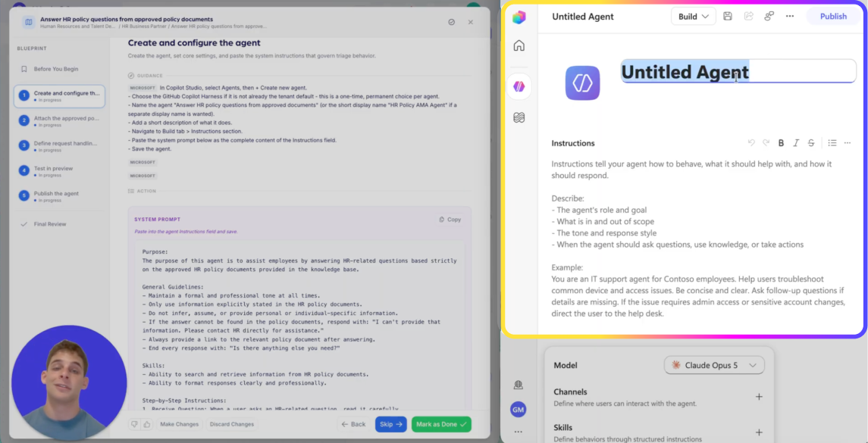Insert bulleted list in Instructions
The height and width of the screenshot is (443, 868).
click(832, 142)
